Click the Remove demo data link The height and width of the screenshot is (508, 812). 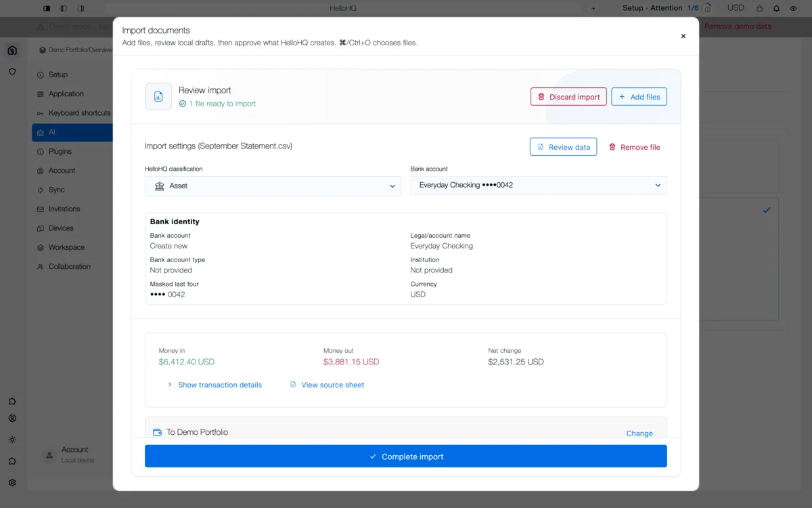[738, 26]
